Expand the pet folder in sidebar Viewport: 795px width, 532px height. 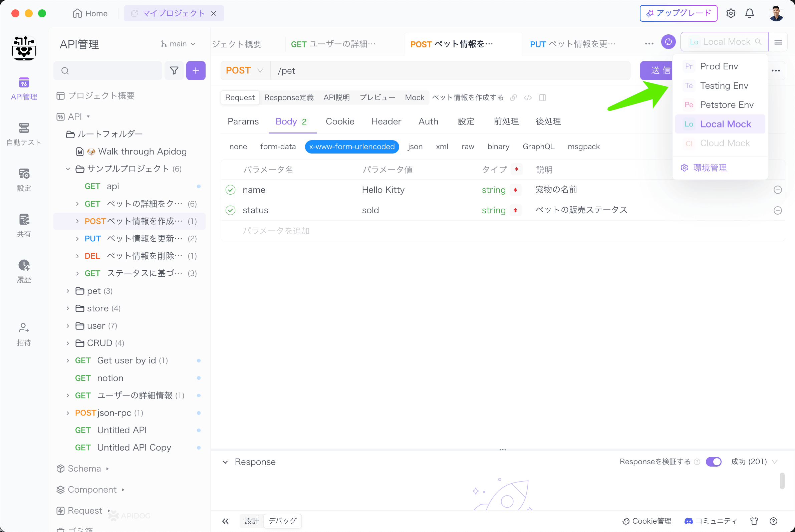point(68,290)
